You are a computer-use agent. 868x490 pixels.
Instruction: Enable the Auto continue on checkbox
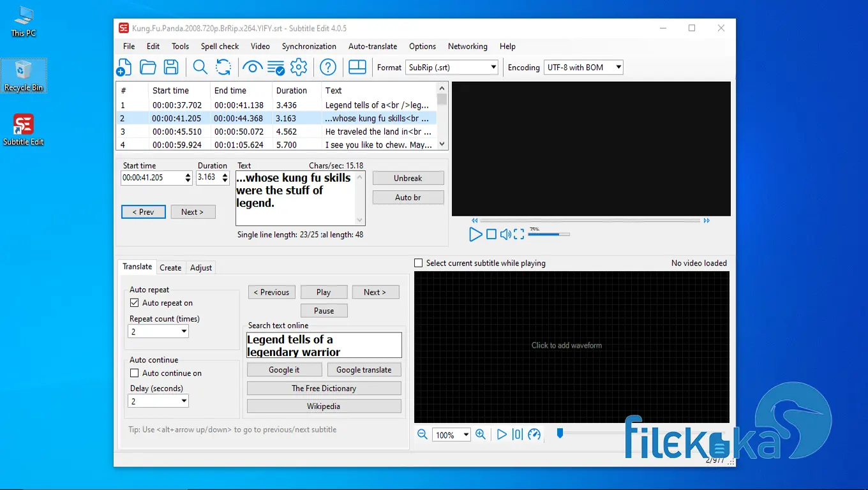click(x=134, y=373)
